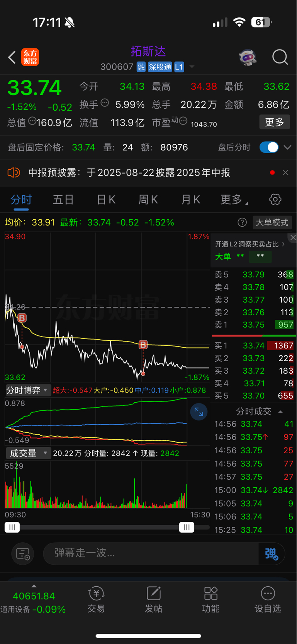297x644 pixels.
Task: Select the 卖1 33.75 order row
Action: pyautogui.click(x=254, y=325)
